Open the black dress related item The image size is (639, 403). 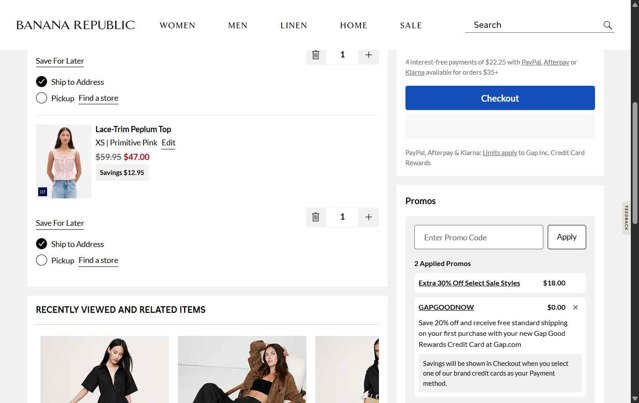104,369
